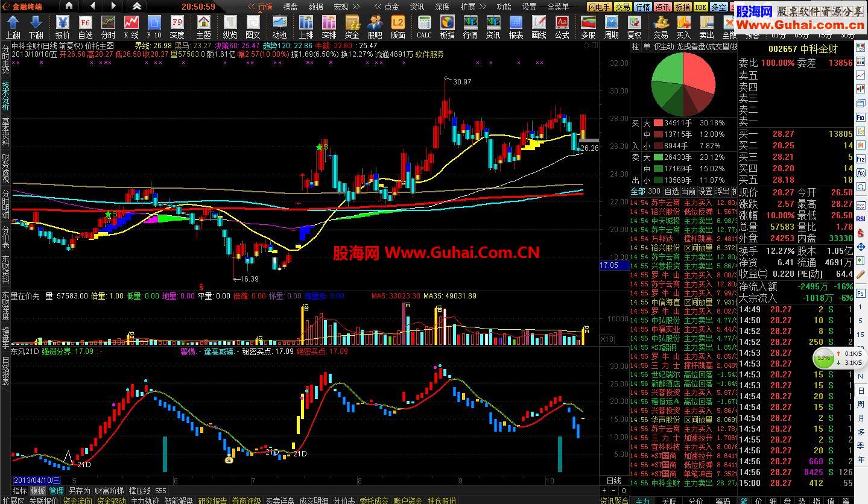Click the 板指 shortcut button in title bar
The height and width of the screenshot is (504, 868).
pos(682,7)
